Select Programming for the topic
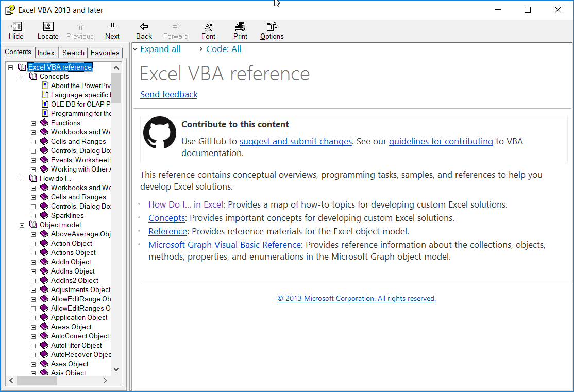Screen dimensions: 574x392 pos(80,113)
